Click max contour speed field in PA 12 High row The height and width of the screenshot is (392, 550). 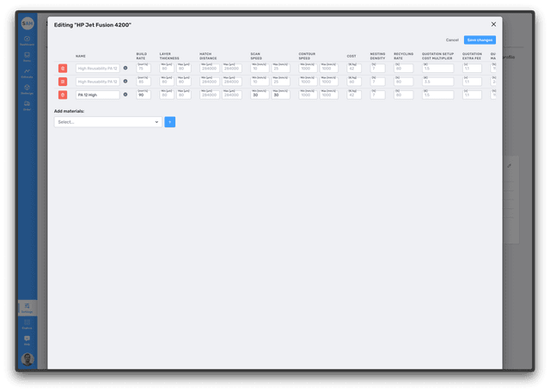coord(328,95)
